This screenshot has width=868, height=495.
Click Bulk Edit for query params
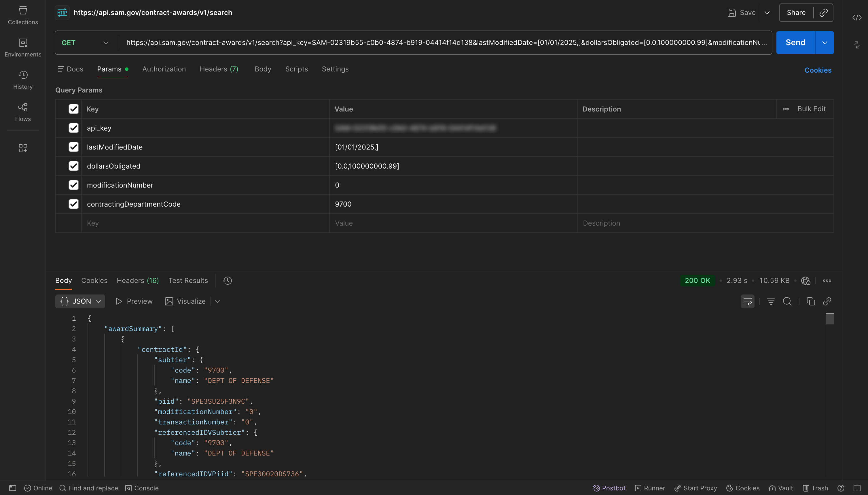(x=812, y=109)
